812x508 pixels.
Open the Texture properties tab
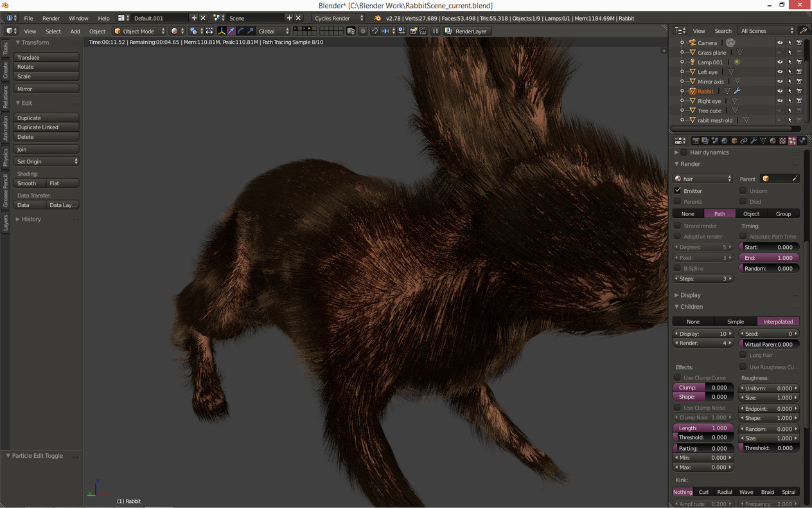781,140
